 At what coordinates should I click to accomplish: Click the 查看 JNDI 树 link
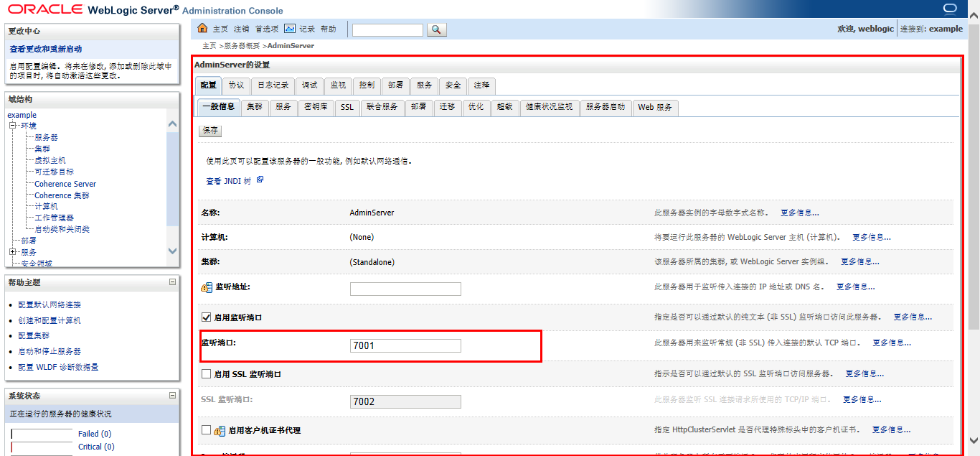(x=229, y=182)
